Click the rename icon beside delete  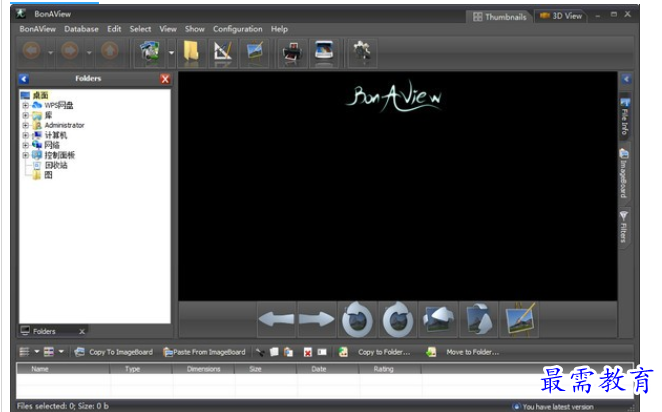(322, 352)
